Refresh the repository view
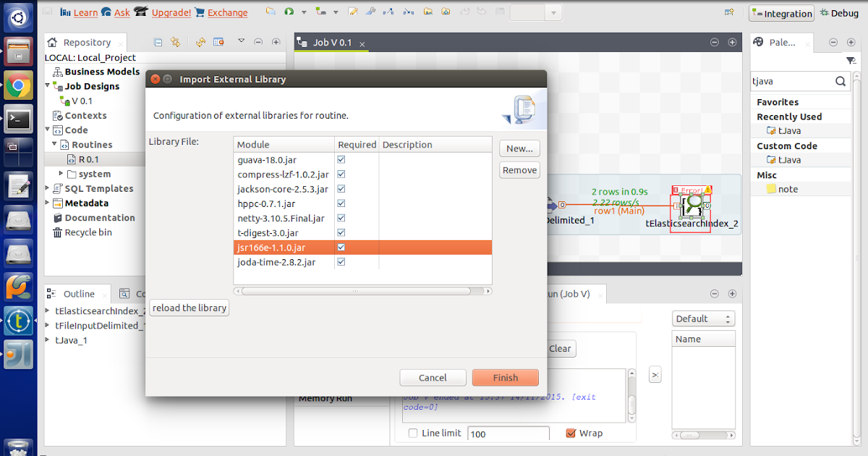The height and width of the screenshot is (456, 868). pos(200,42)
